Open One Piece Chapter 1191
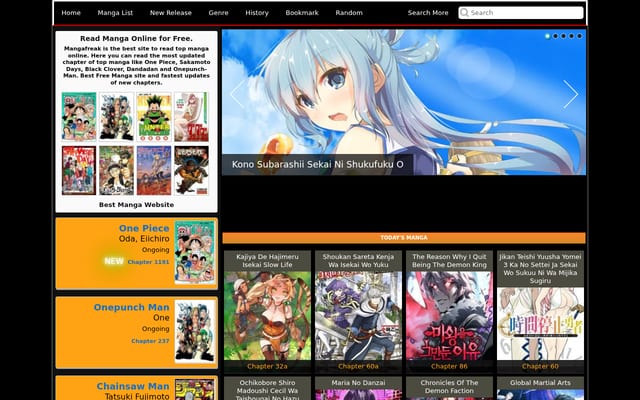Screen dimensions: 640x400 tap(148, 262)
